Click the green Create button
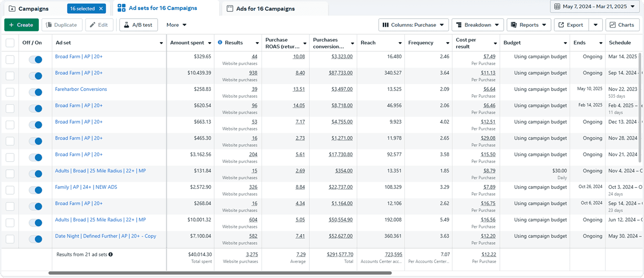This screenshot has width=644, height=278. pos(21,25)
